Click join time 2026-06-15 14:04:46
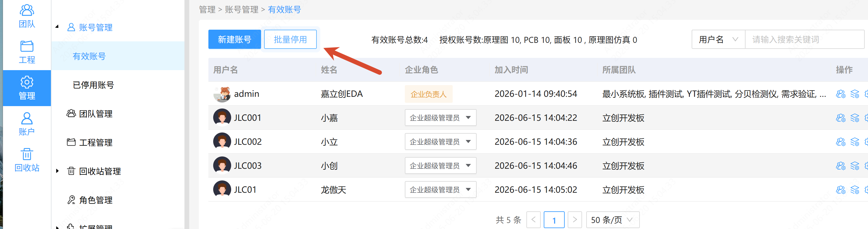 [x=536, y=165]
